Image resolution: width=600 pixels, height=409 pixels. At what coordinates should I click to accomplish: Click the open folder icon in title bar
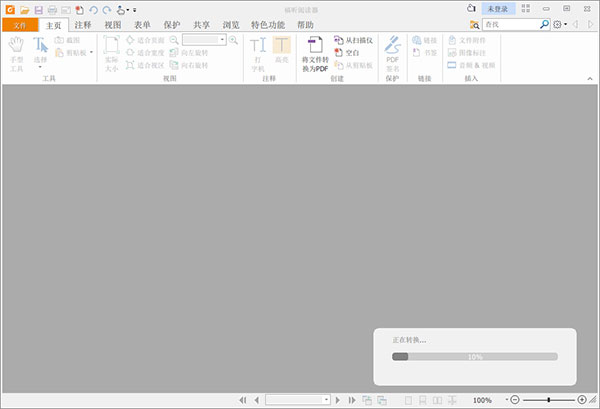tap(23, 9)
